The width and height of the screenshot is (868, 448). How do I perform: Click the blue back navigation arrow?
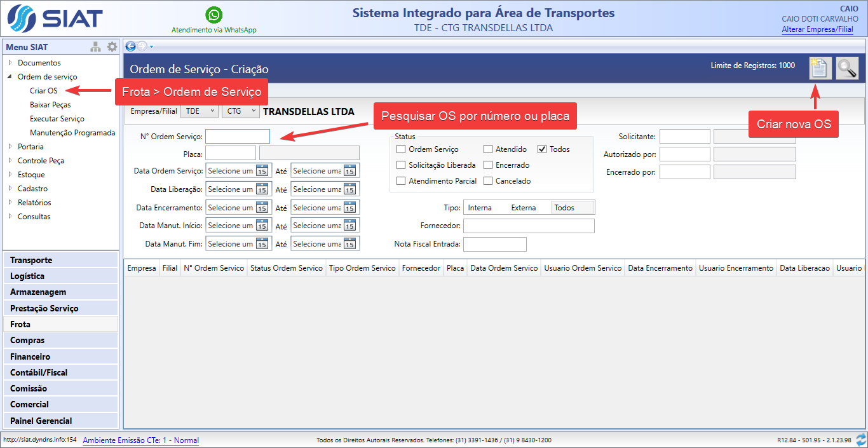click(x=130, y=46)
